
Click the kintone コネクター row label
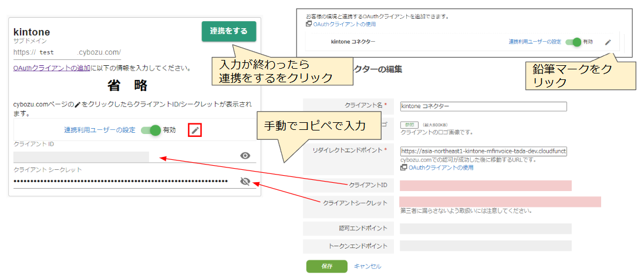click(353, 42)
